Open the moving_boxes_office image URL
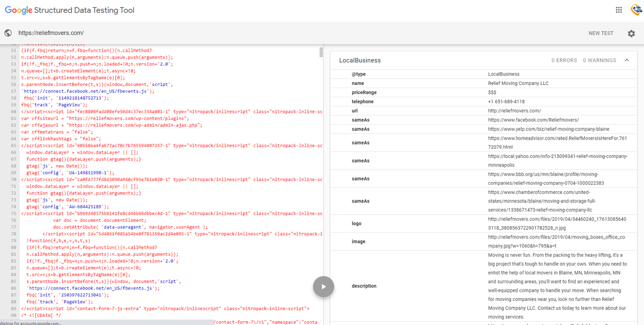 [556, 242]
